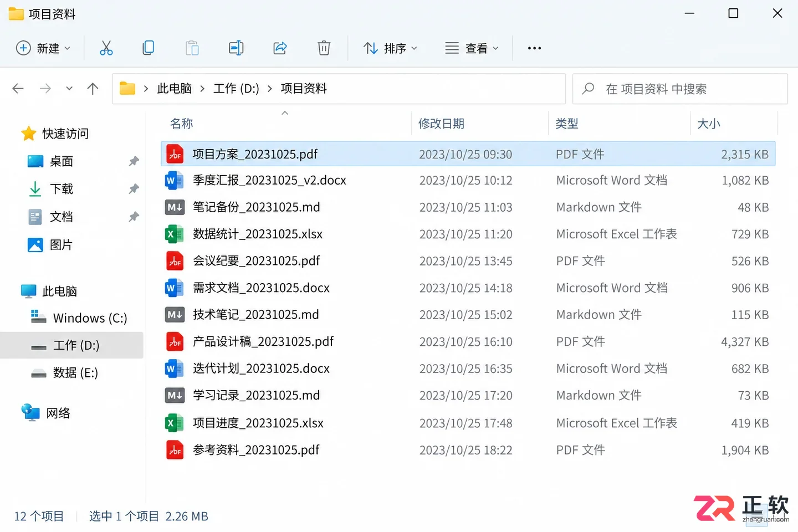Click the size value 1,082 KB
Viewport: 798px width, 532px height.
pos(745,181)
